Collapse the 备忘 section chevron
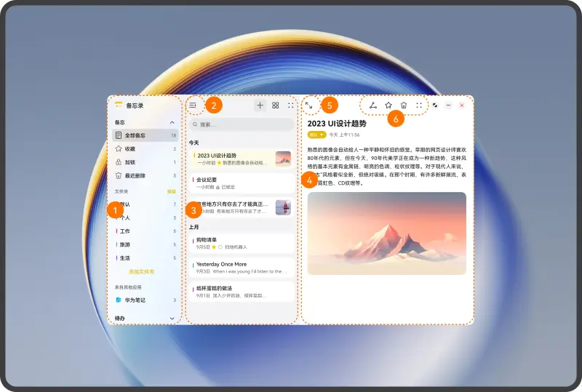The height and width of the screenshot is (392, 582). (172, 122)
